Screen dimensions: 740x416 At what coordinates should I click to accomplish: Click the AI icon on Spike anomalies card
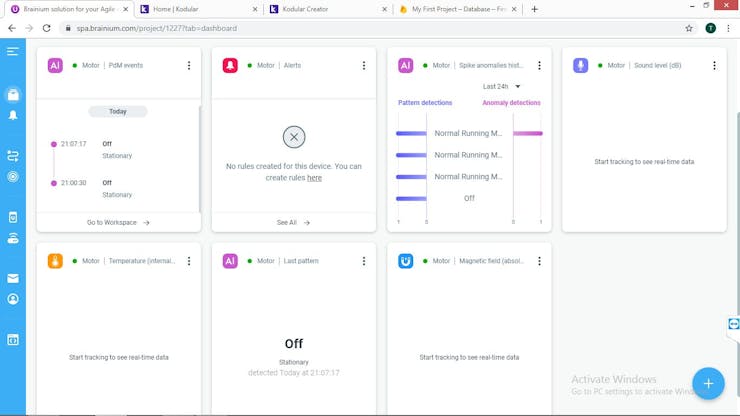tap(405, 66)
